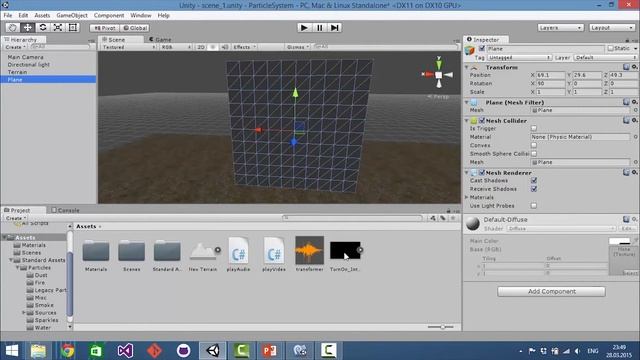The height and width of the screenshot is (360, 640).
Task: Open the GameObject menu
Action: click(72, 15)
